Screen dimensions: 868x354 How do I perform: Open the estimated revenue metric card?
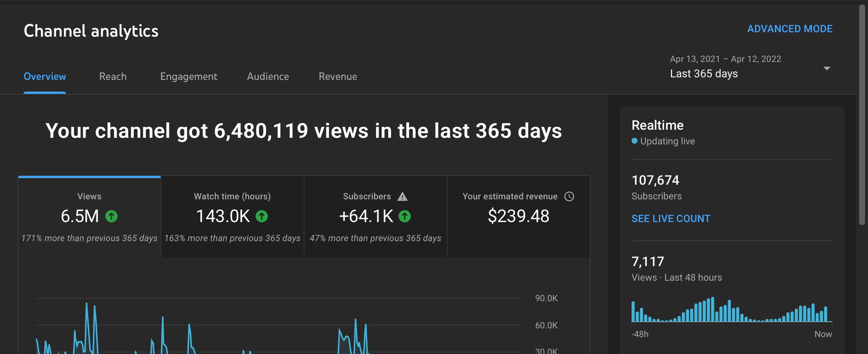[518, 216]
